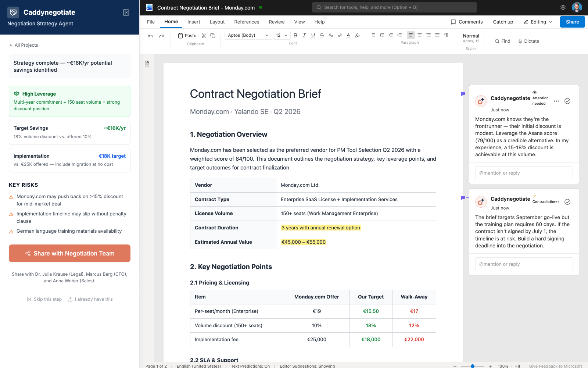This screenshot has height=368, width=588.
Task: Click the Word app icon in title bar
Action: [x=149, y=7]
